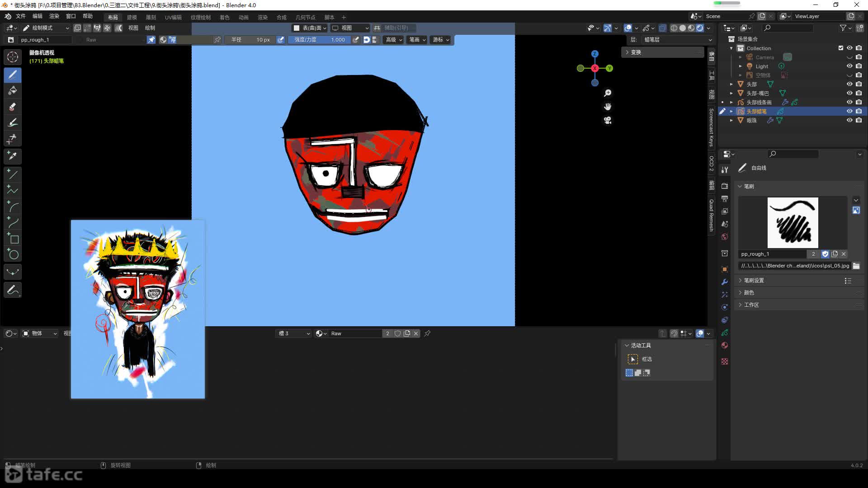Image resolution: width=868 pixels, height=488 pixels.
Task: Toggle viewport overlays button
Action: pyautogui.click(x=628, y=28)
